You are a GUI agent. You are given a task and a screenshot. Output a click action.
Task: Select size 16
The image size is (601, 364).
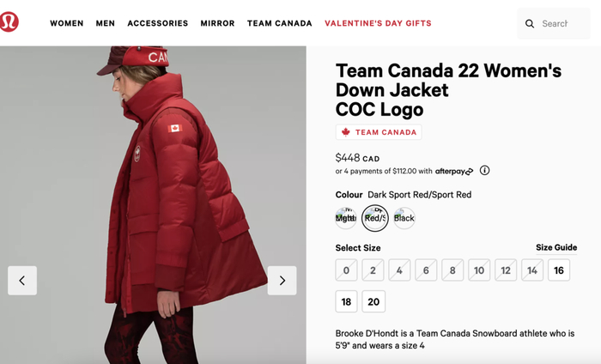pos(559,270)
